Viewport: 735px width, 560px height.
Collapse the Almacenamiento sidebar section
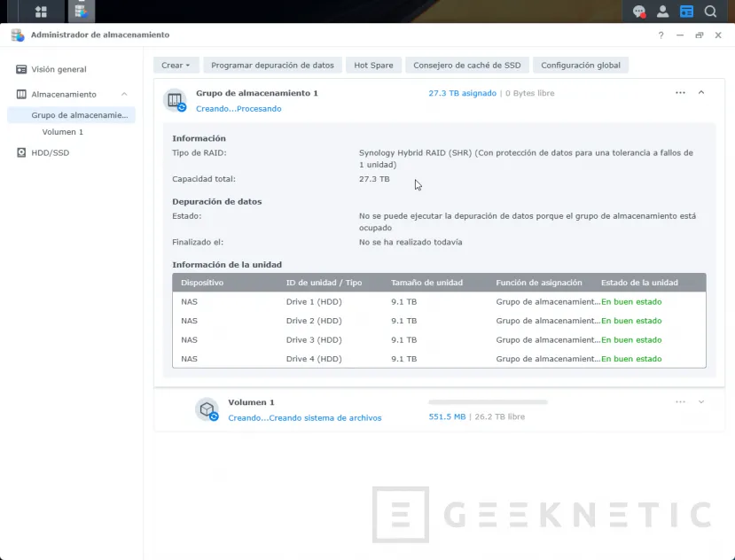[124, 95]
